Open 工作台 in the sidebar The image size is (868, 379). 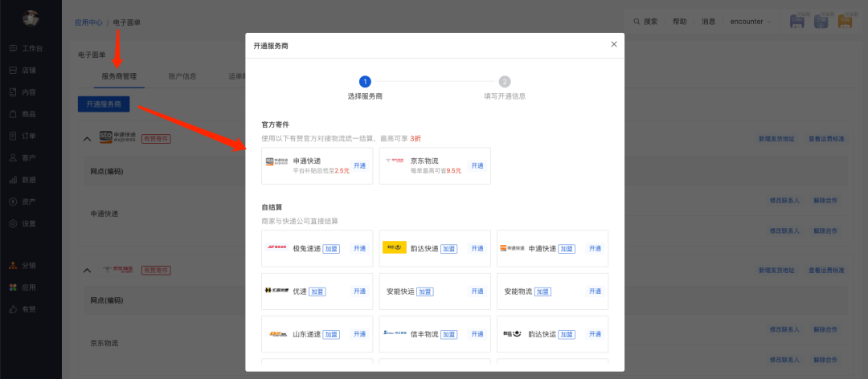click(x=26, y=49)
